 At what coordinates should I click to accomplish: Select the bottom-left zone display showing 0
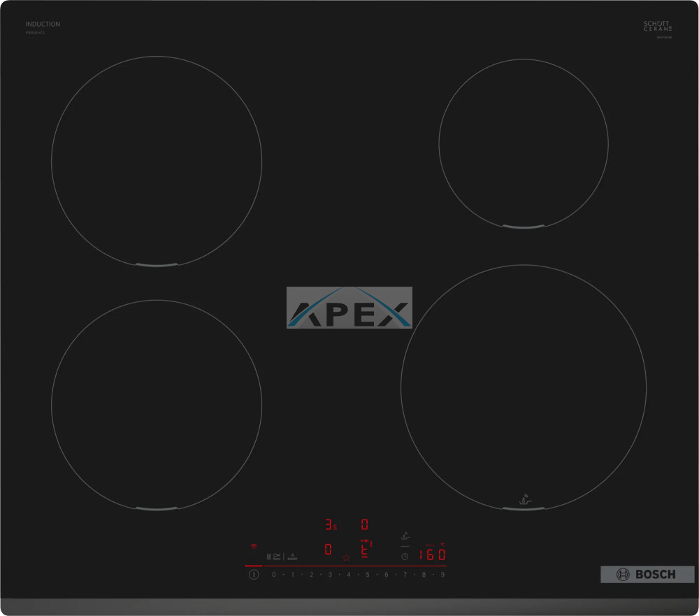[x=328, y=550]
